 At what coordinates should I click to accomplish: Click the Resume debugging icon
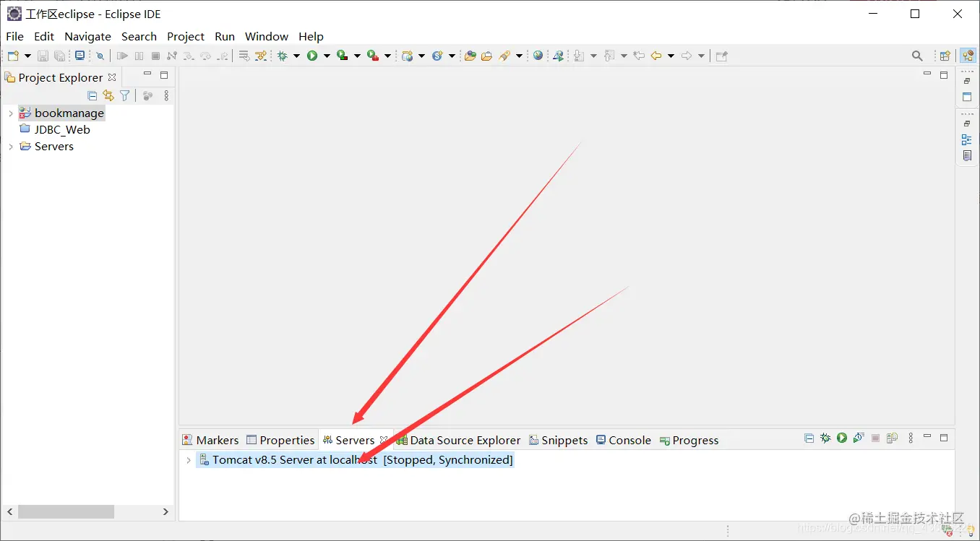coord(122,56)
